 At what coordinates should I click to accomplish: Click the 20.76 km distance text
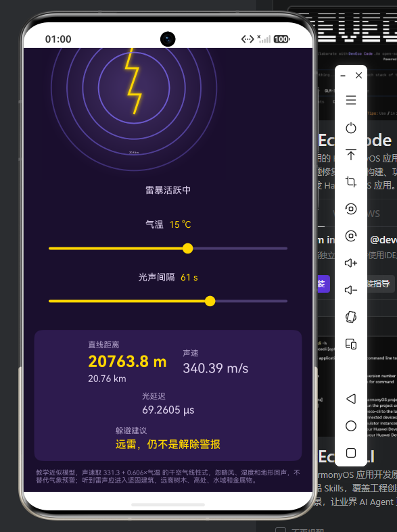click(107, 379)
